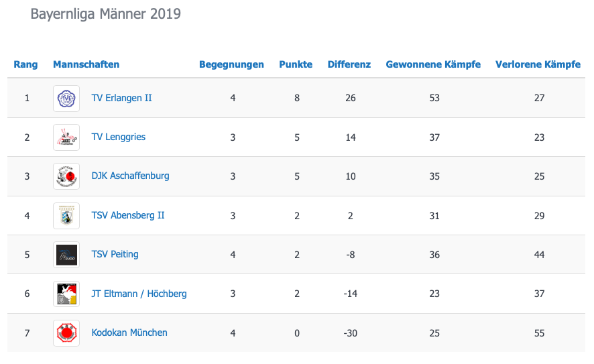Click the Differenz column header
The width and height of the screenshot is (594, 364).
[349, 65]
